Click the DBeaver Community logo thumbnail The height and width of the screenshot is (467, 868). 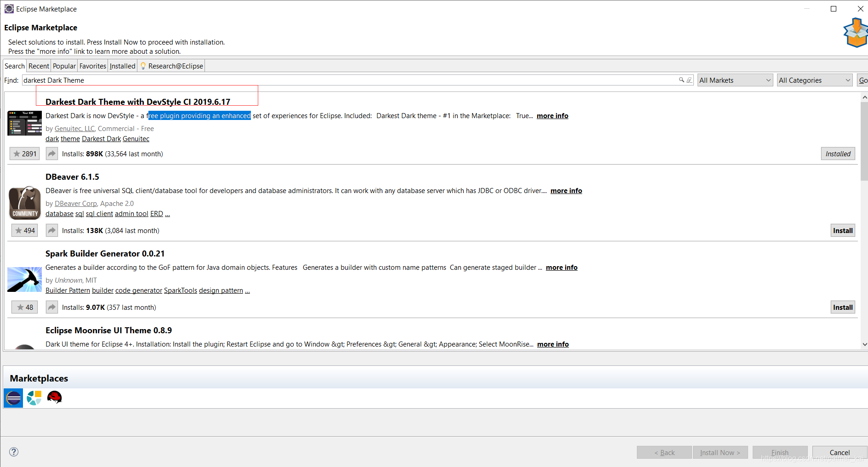pyautogui.click(x=25, y=203)
